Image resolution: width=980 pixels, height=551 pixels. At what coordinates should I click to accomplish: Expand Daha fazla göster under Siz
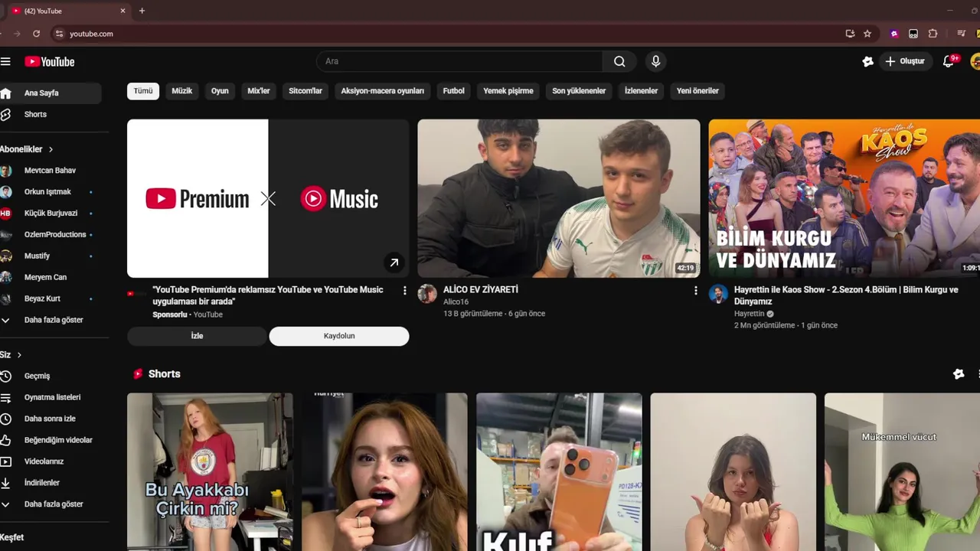coord(54,504)
